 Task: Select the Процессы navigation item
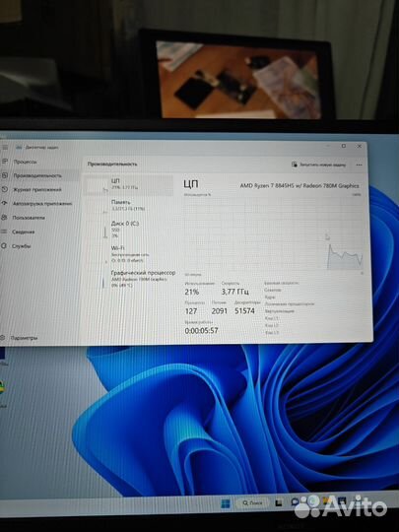coord(25,162)
